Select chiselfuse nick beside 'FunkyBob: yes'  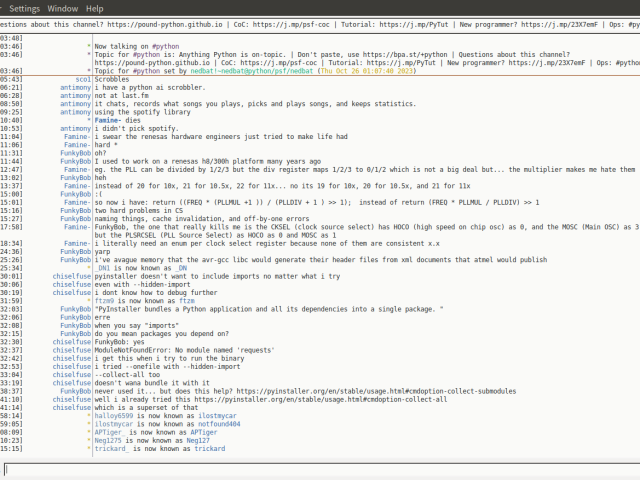coord(72,342)
